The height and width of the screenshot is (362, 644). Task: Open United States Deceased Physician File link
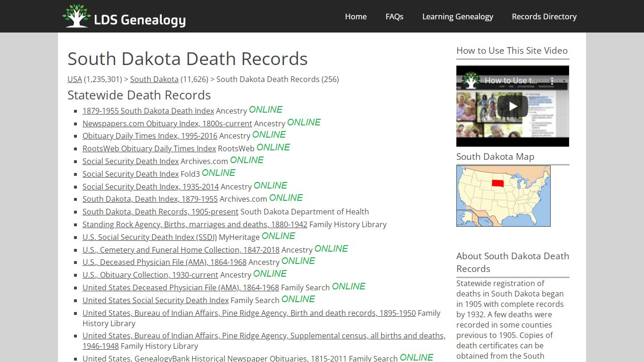[x=181, y=288]
